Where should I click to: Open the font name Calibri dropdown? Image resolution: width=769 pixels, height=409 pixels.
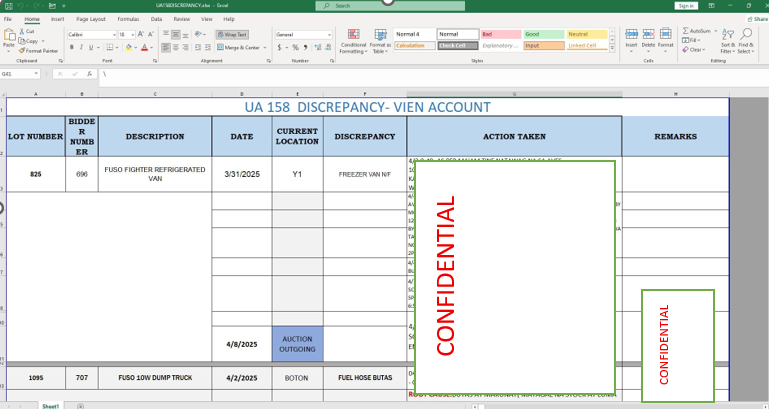(114, 35)
